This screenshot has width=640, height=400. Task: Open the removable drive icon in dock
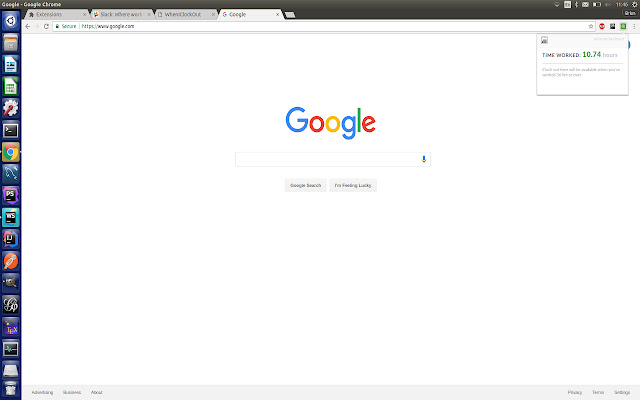point(11,371)
